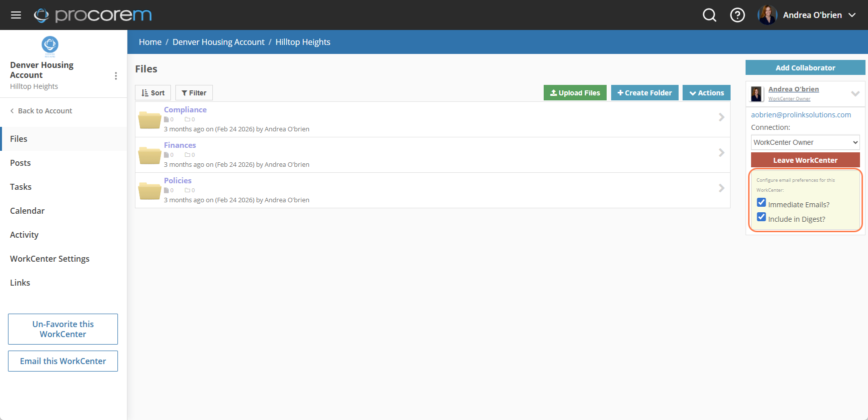Click Add Collaborator button
The height and width of the screenshot is (420, 868).
806,68
